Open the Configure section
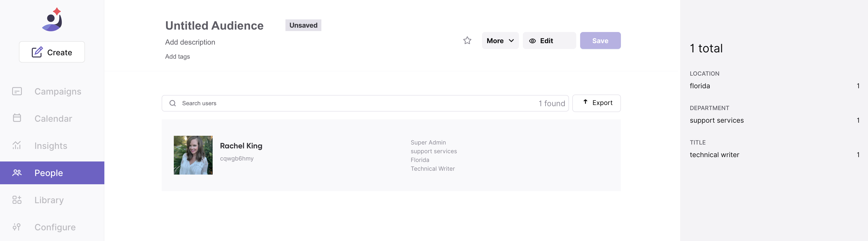Viewport: 868px width, 241px height. coord(52,227)
